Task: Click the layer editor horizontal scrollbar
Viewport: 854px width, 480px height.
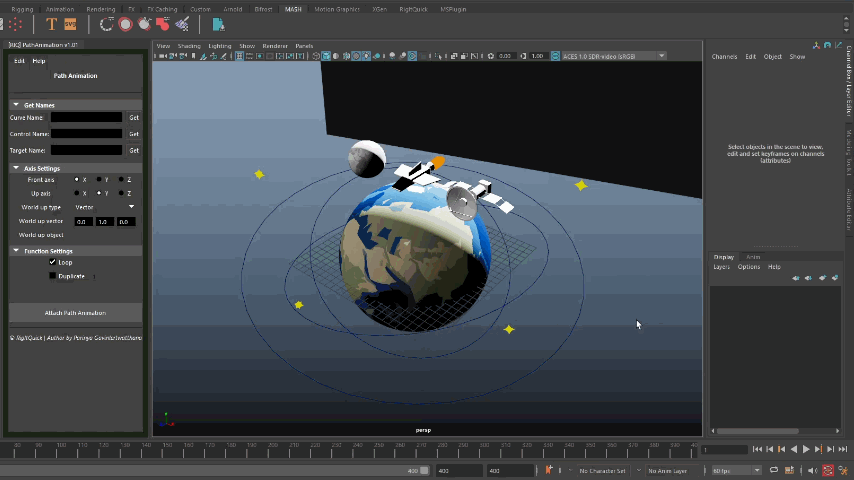Action: (758, 431)
